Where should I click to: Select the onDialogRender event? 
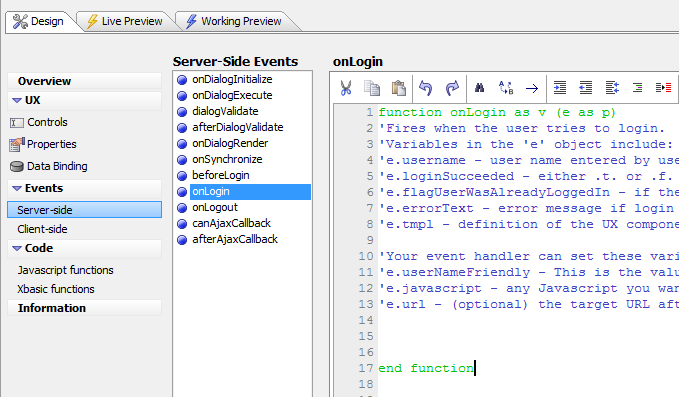pos(230,144)
